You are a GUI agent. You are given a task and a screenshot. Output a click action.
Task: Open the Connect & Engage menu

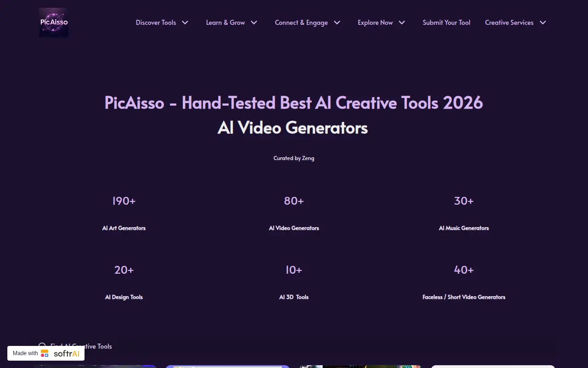[x=301, y=23]
